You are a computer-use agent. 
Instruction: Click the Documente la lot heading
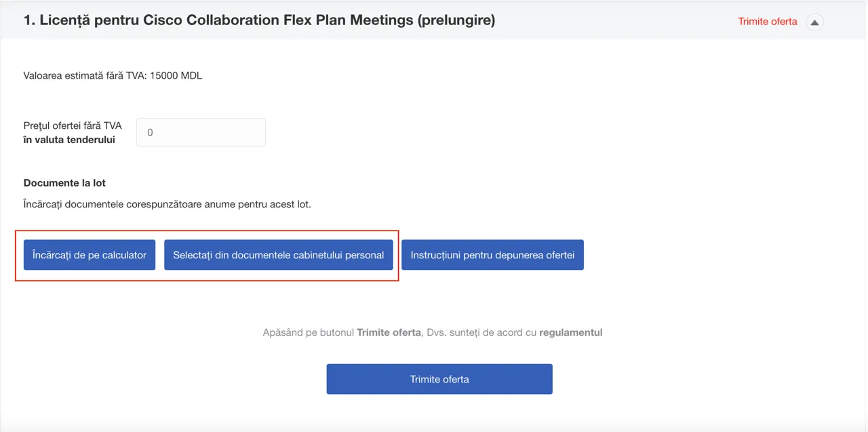click(x=64, y=183)
